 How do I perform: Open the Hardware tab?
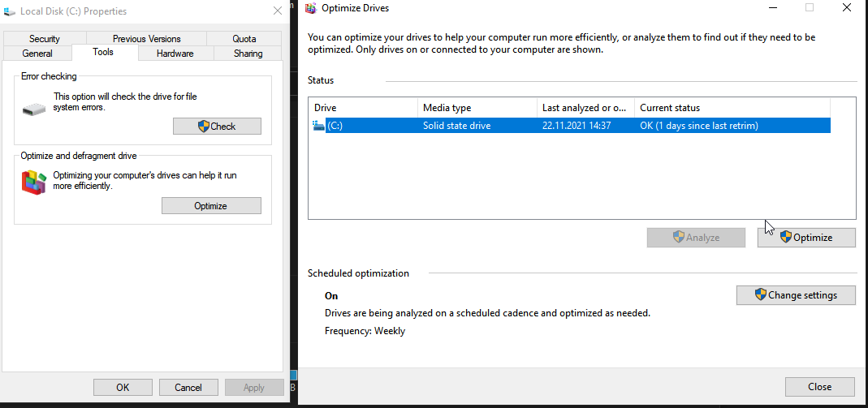click(175, 53)
